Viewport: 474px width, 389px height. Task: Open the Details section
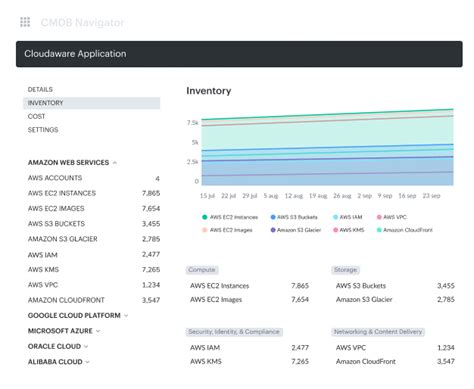(40, 89)
